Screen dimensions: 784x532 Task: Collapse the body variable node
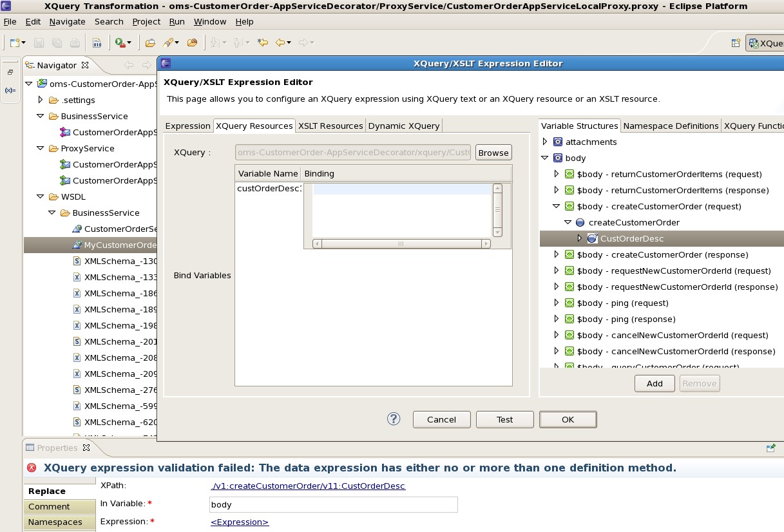(545, 158)
